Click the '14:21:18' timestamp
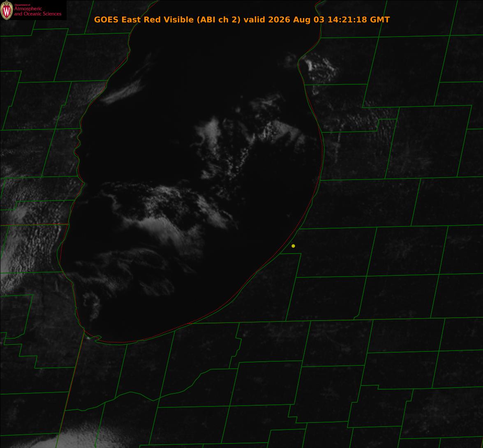Screen dimensions: 483x448 (x=347, y=20)
